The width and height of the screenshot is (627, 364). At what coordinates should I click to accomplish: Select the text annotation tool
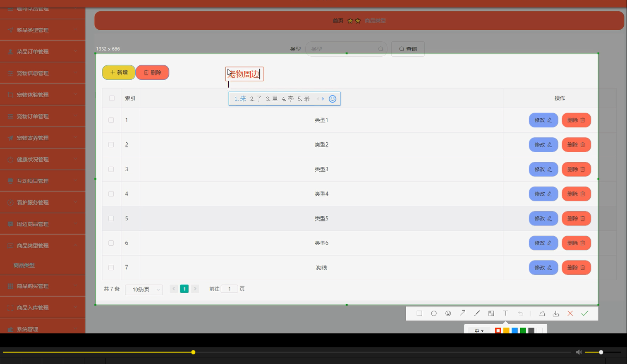(505, 314)
